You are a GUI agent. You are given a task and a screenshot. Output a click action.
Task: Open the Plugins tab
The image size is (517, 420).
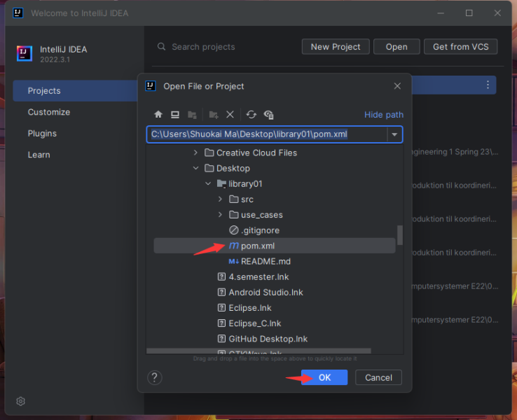click(x=42, y=134)
